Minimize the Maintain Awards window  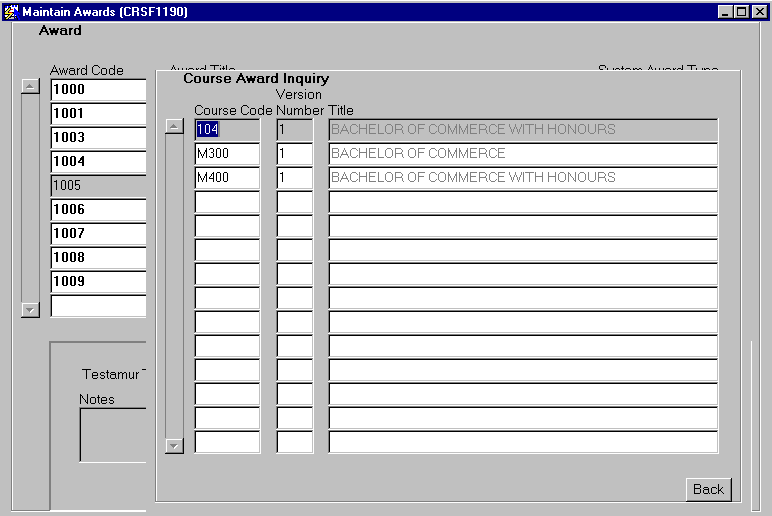[726, 12]
